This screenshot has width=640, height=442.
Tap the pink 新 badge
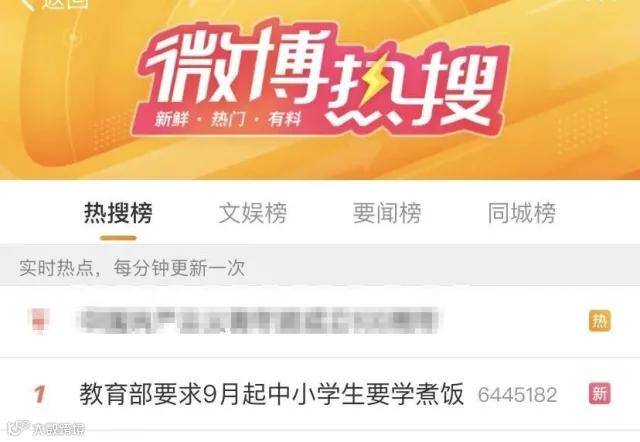click(x=600, y=394)
